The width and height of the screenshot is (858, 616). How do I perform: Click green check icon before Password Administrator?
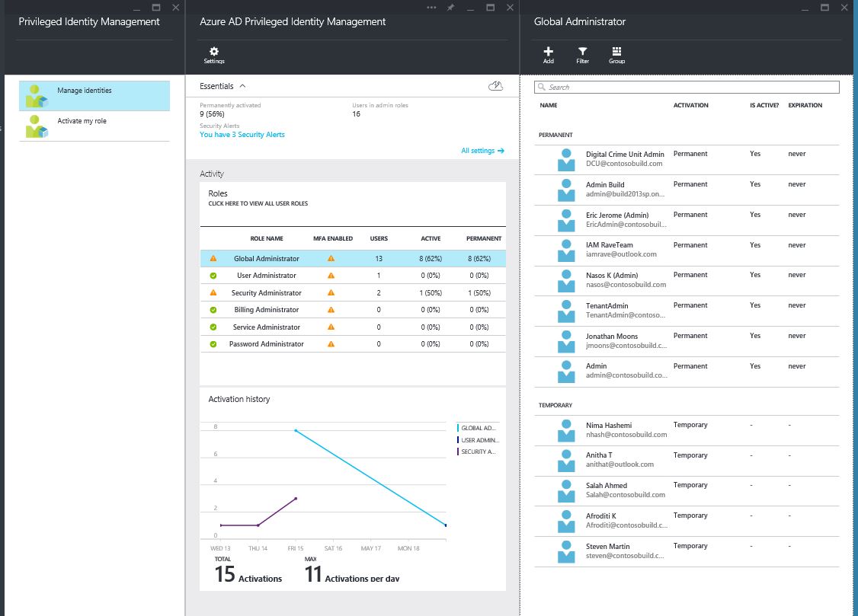click(213, 344)
